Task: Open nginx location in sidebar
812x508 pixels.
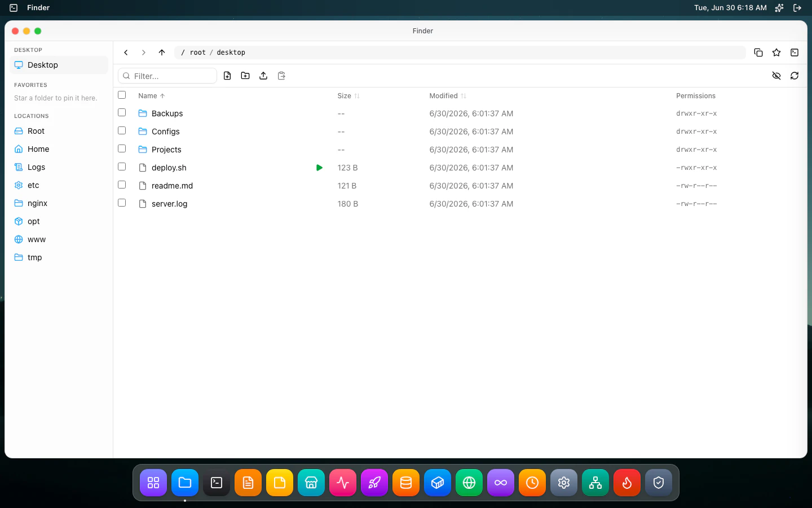Action: click(x=59, y=203)
